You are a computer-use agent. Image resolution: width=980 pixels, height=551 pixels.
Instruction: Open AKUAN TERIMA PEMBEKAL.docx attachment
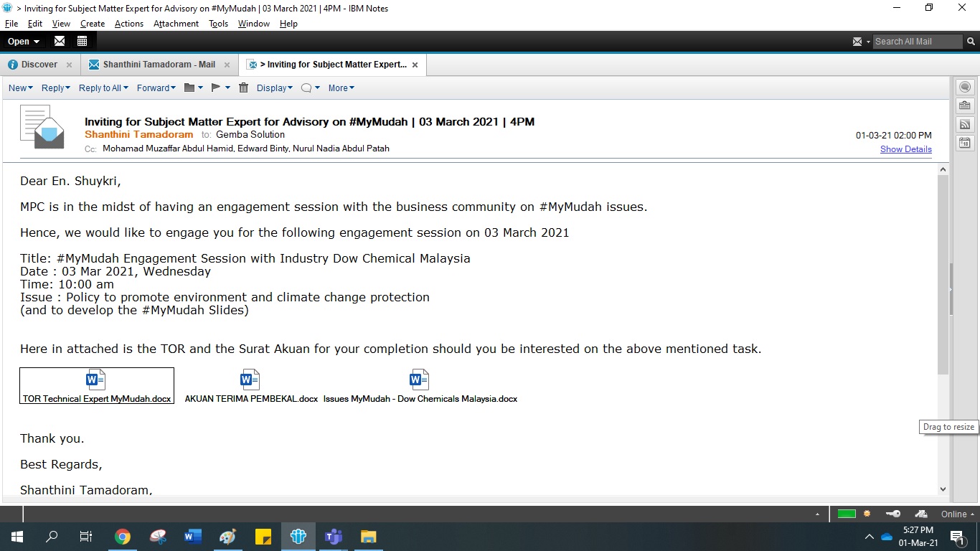point(250,387)
